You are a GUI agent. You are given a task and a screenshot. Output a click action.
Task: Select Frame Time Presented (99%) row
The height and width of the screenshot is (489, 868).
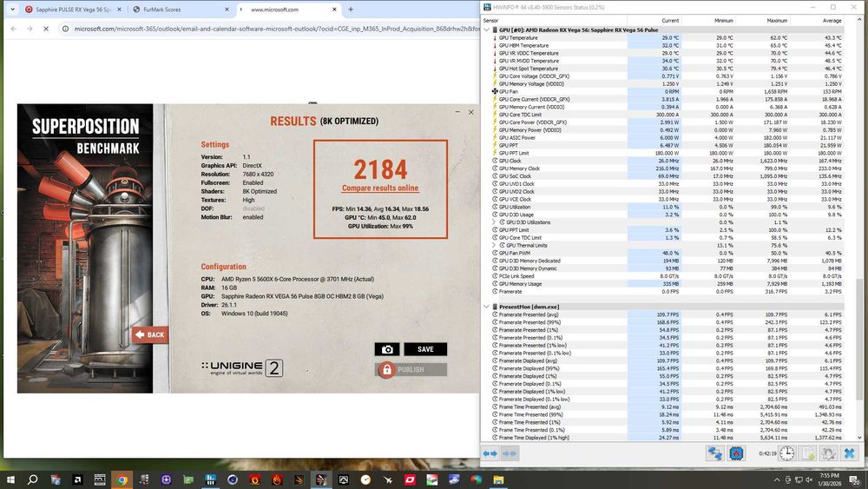(x=667, y=414)
